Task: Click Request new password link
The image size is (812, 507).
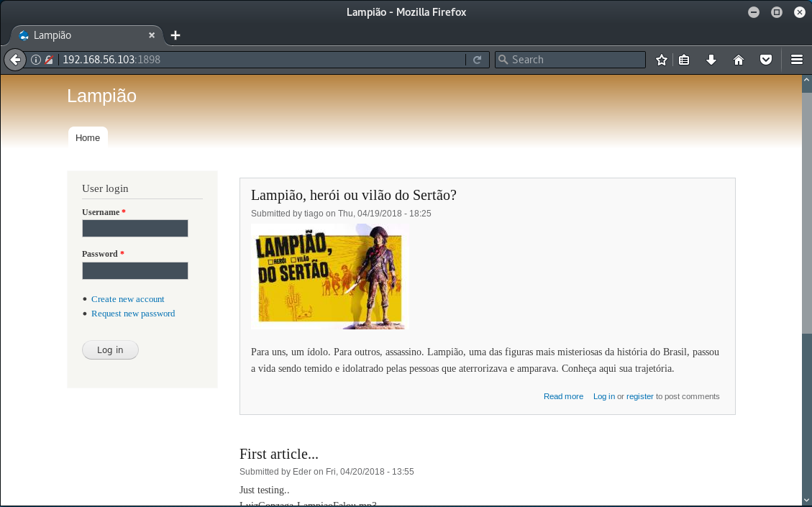Action: click(x=133, y=314)
